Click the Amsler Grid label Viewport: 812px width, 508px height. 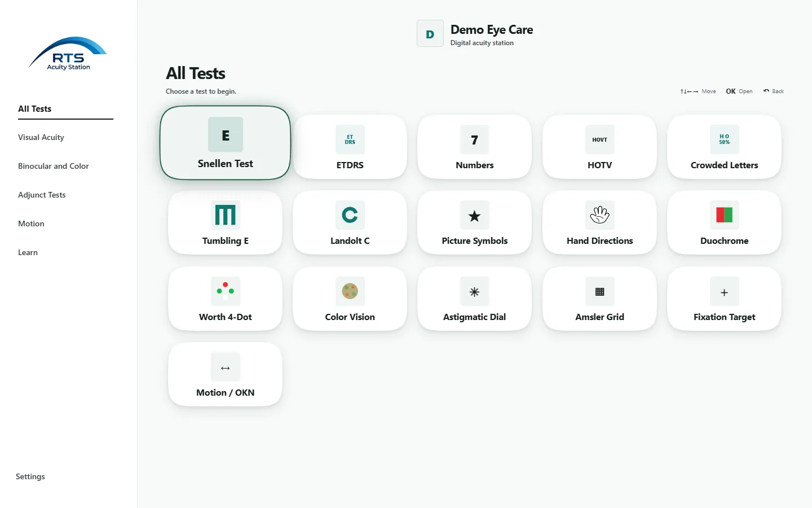pyautogui.click(x=600, y=317)
